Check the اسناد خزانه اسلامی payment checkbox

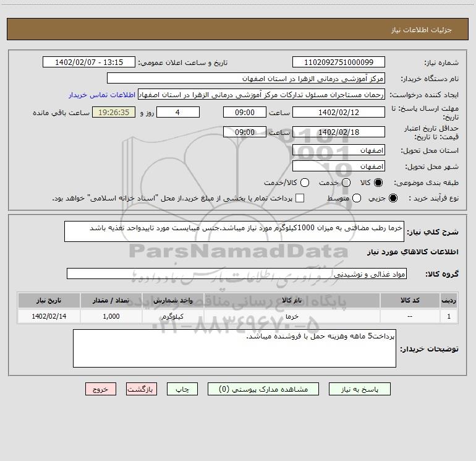point(300,198)
